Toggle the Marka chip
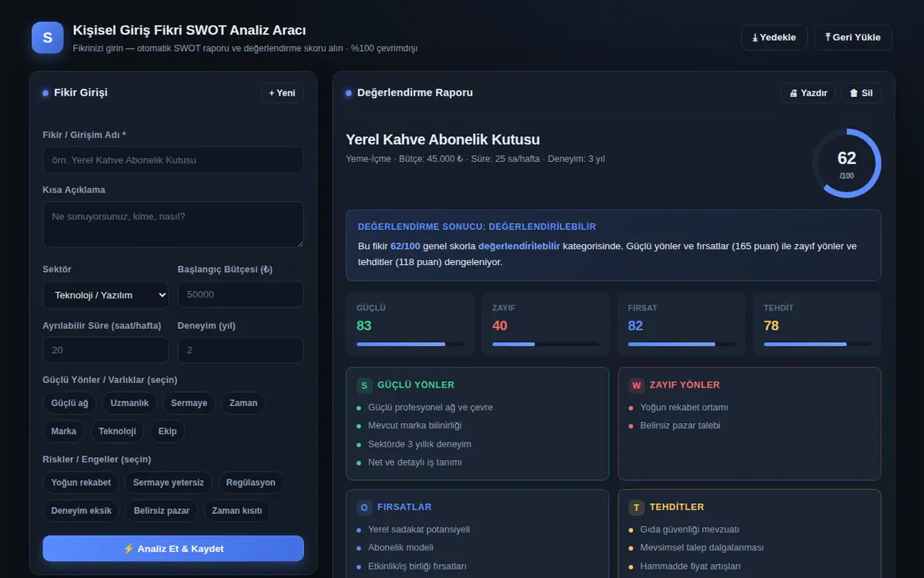The width and height of the screenshot is (924, 578). click(64, 431)
